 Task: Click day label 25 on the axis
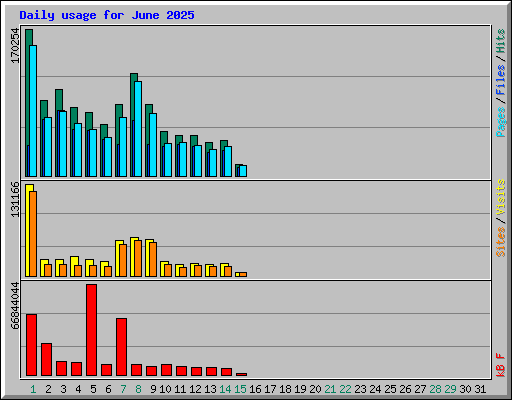coord(390,389)
